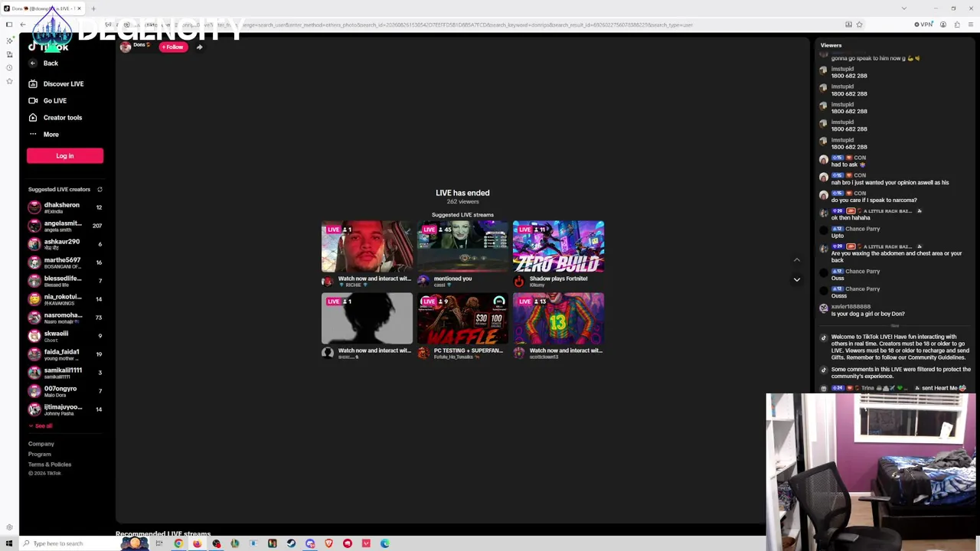This screenshot has width=980, height=551.
Task: Open xavier1888888's chat profile avatar
Action: click(x=824, y=309)
